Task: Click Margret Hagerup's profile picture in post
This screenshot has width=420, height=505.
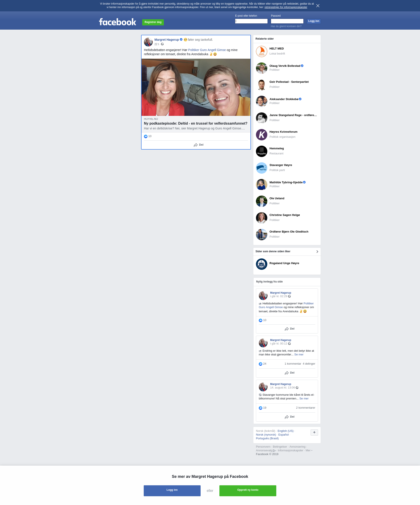Action: pos(148,42)
